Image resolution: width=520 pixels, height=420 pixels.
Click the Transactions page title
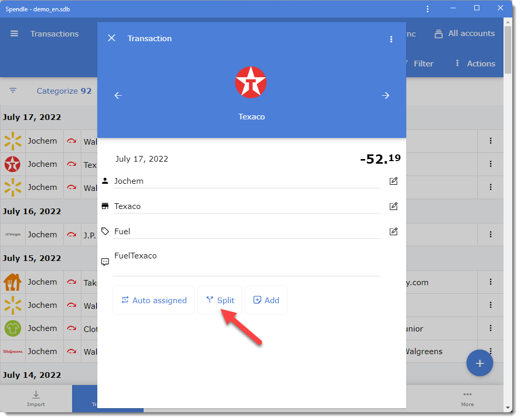(55, 33)
